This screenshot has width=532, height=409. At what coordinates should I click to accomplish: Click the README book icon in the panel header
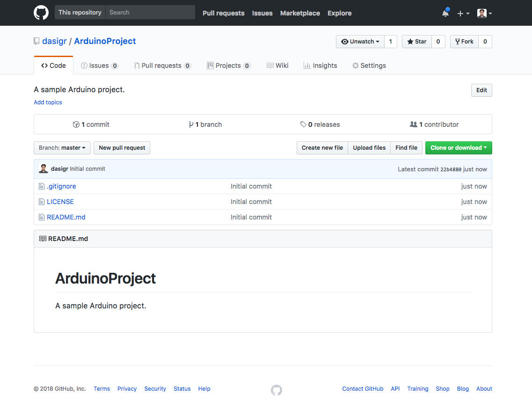pos(43,239)
